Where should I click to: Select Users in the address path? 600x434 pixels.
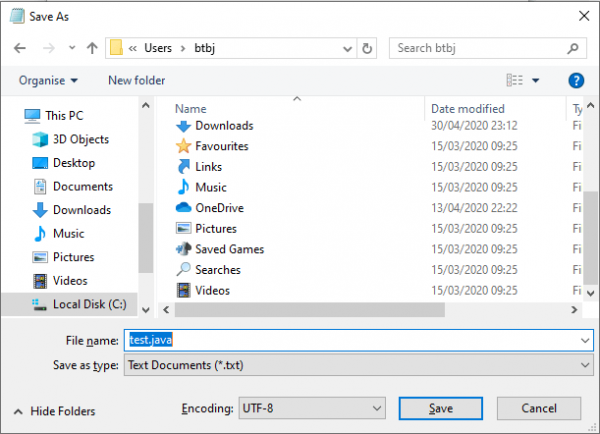[x=158, y=48]
